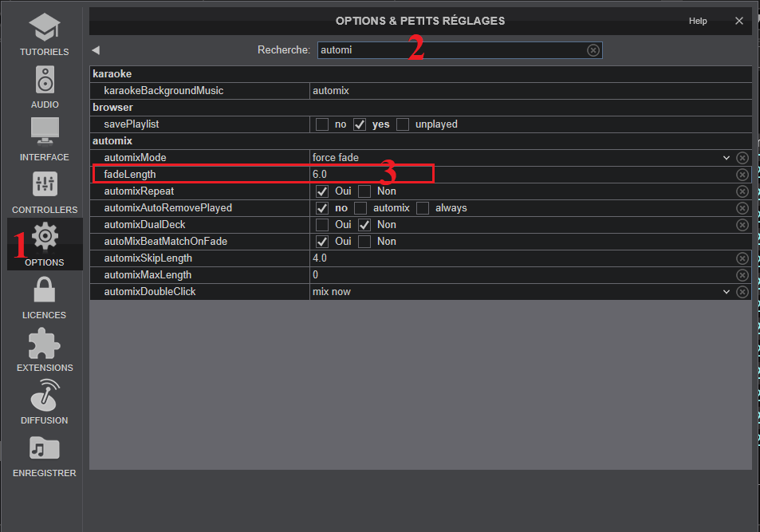Enable the unplayed checkbox for savePlaylist
Screen dimensions: 760x532
(403, 124)
